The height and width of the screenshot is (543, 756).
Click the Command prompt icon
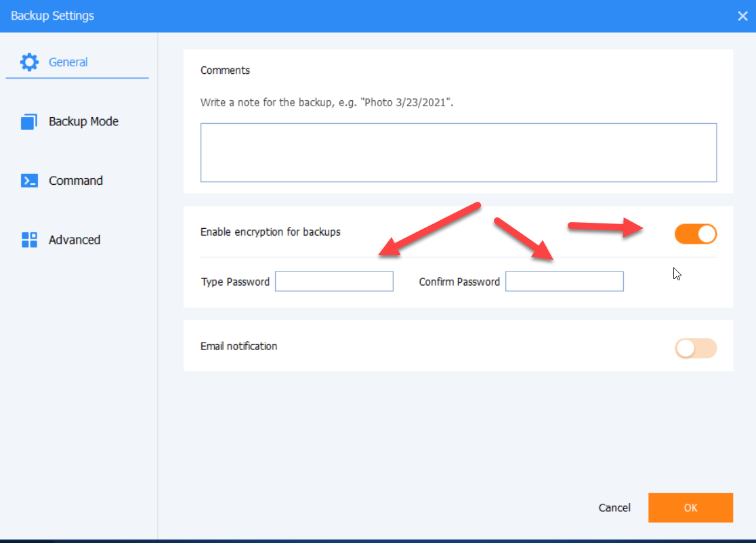[x=29, y=181]
